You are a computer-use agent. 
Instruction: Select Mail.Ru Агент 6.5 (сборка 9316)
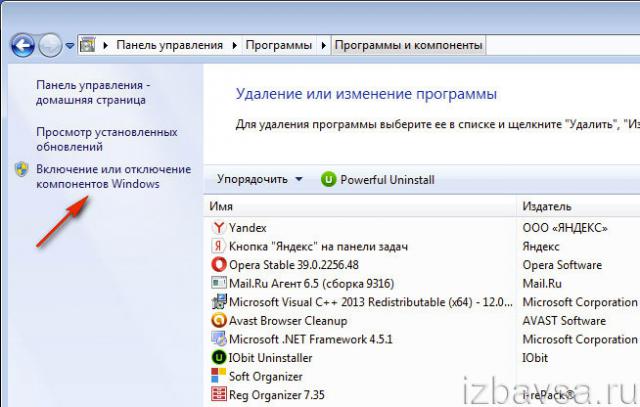[x=311, y=283]
